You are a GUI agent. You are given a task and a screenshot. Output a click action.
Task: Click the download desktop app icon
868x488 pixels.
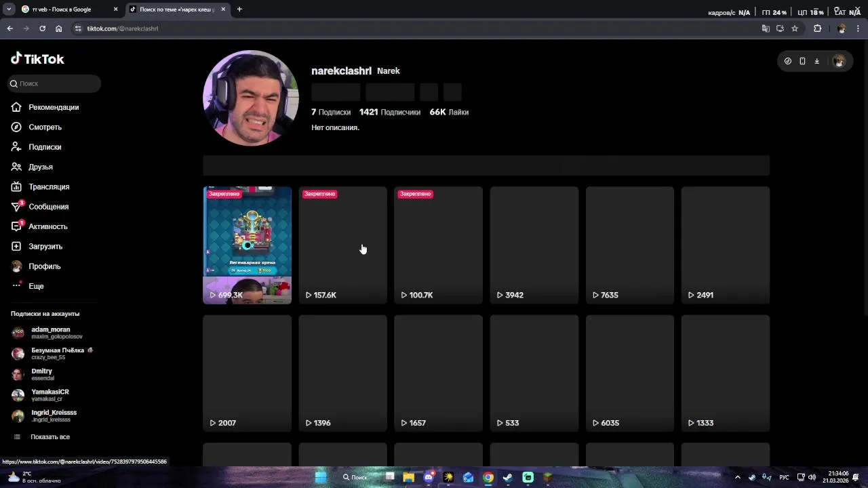816,61
